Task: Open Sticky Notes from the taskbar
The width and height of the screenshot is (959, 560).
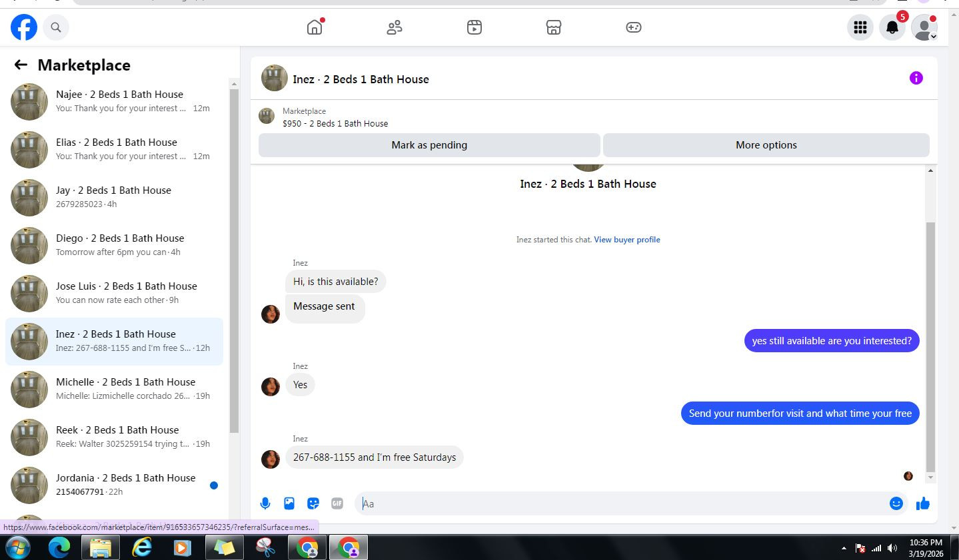Action: tap(225, 548)
